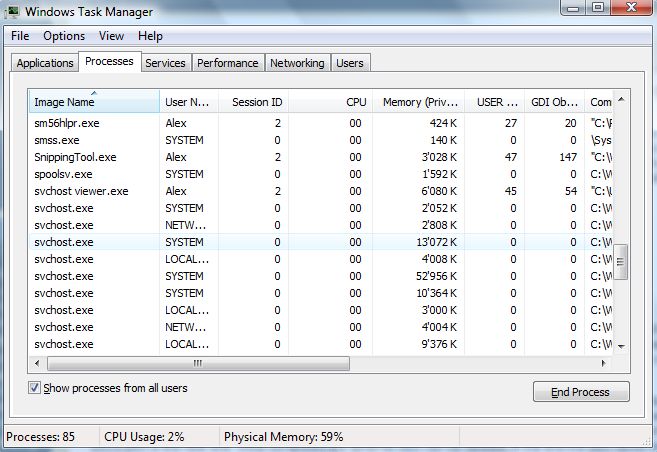Switch to the Users tab
Viewport: 657px width, 452px height.
coord(350,63)
